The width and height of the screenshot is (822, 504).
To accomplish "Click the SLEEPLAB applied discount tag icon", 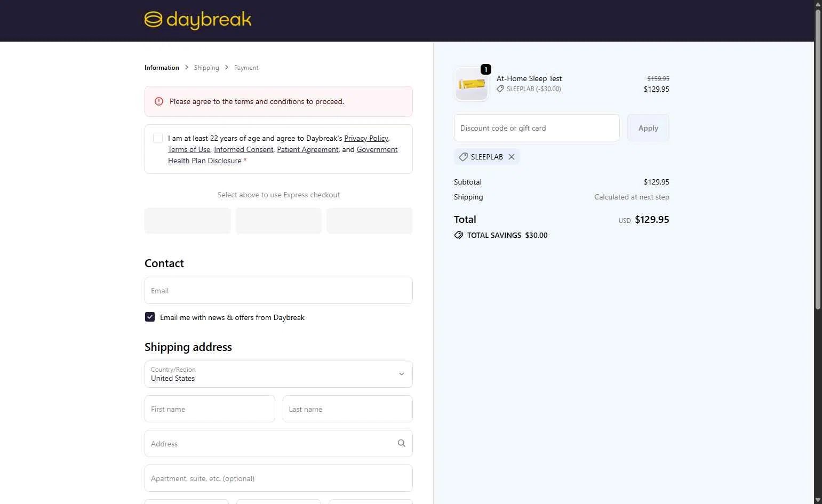I will [x=463, y=157].
